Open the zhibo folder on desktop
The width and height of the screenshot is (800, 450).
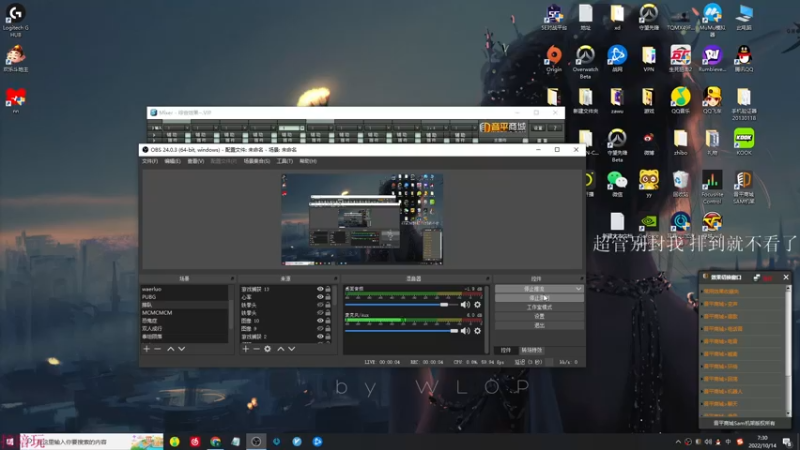point(680,142)
